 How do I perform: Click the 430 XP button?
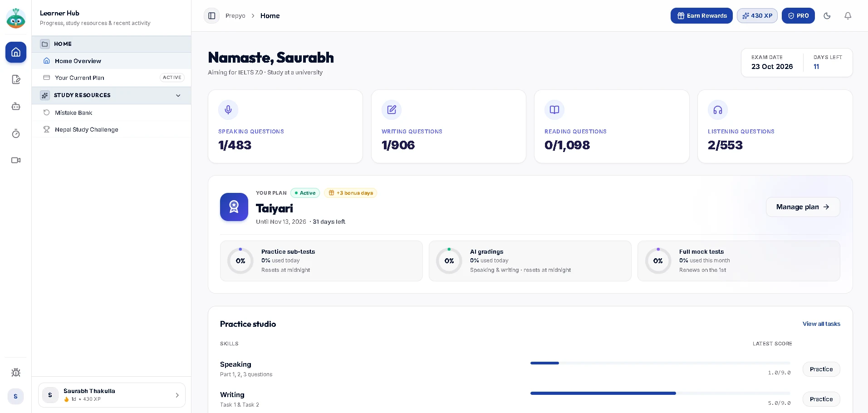pos(757,16)
